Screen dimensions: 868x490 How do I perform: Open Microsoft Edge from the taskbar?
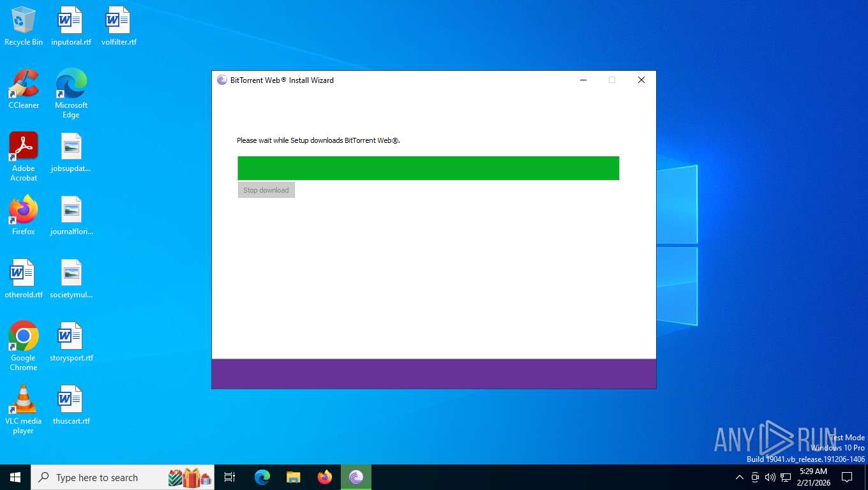262,477
